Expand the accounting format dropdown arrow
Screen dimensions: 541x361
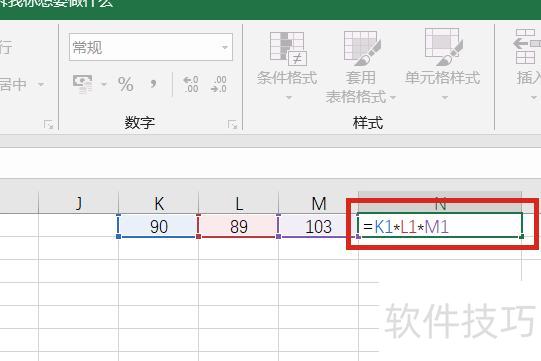click(x=104, y=84)
